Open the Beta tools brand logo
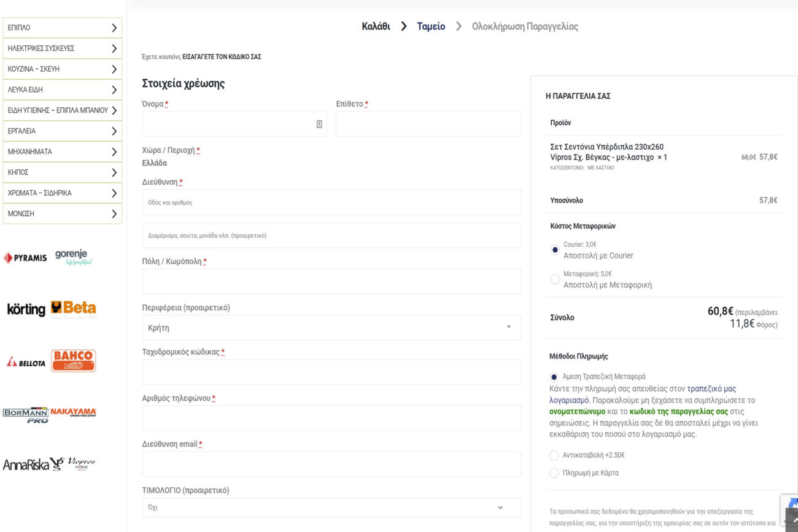798x532 pixels. [73, 309]
